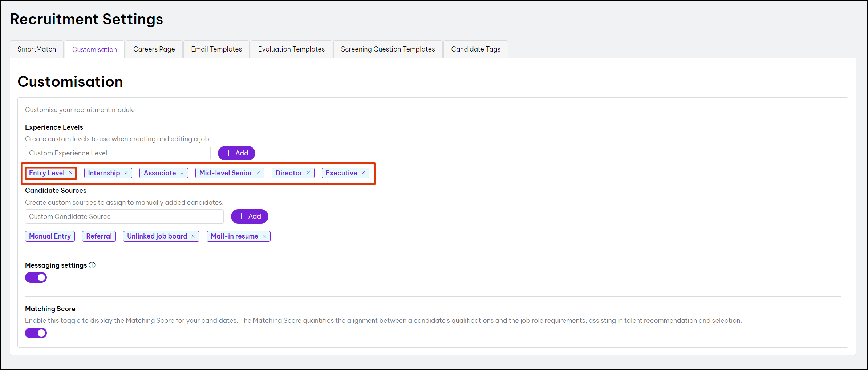Screen dimensions: 868x370
Task: Remove the Executive tag with x icon
Action: pos(363,173)
